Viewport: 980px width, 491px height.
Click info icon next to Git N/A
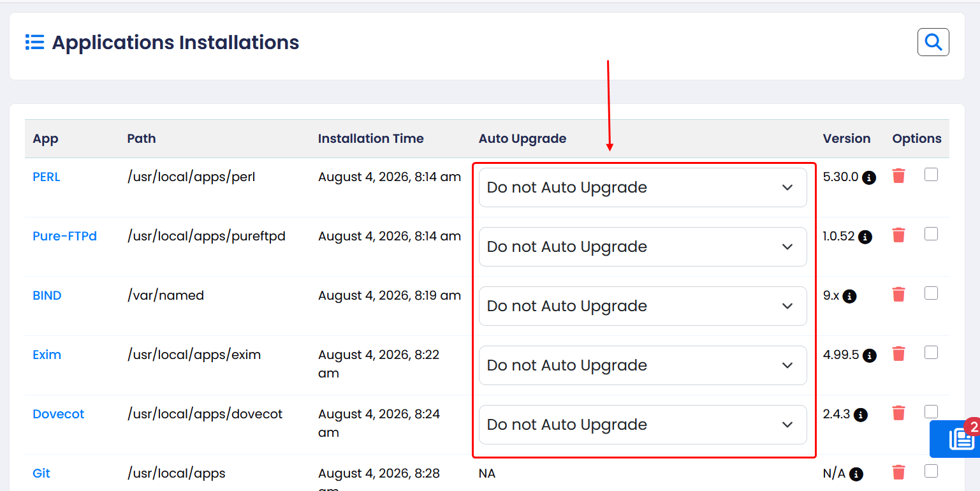click(x=856, y=474)
